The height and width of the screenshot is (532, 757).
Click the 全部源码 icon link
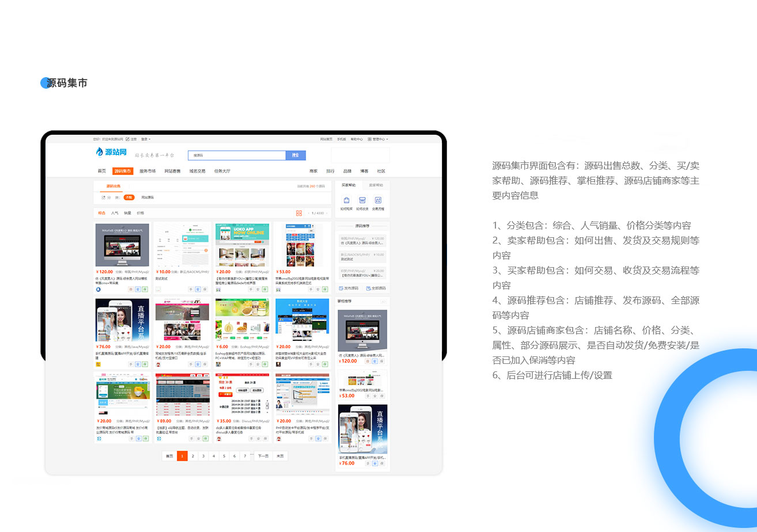pyautogui.click(x=376, y=288)
